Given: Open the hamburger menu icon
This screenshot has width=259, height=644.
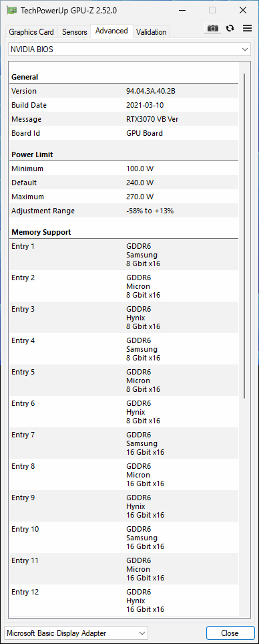Looking at the screenshot, I should (x=247, y=28).
